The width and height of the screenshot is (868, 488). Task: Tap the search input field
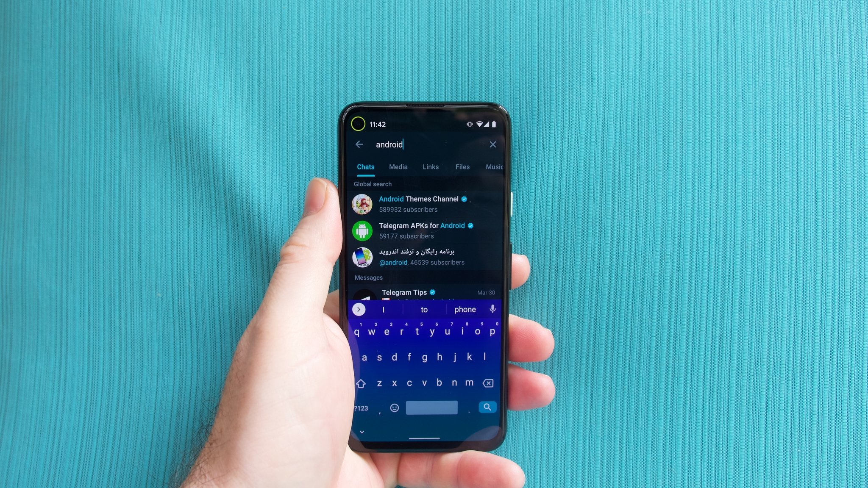[x=426, y=144]
